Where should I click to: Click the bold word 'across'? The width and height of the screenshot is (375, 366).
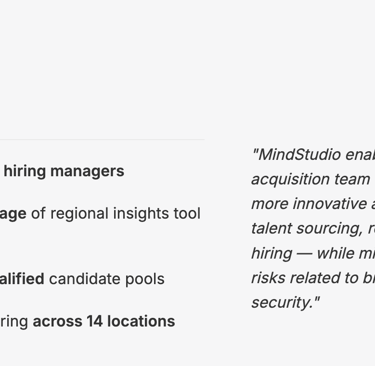(x=57, y=322)
